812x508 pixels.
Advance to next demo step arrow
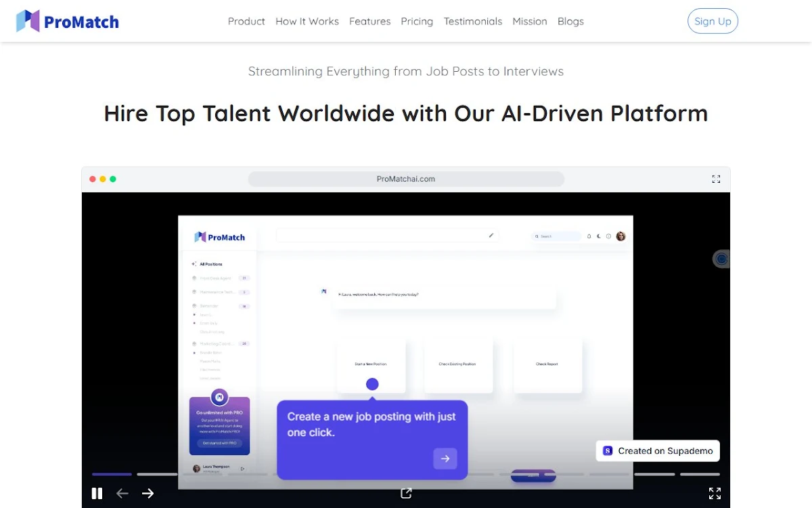tap(148, 494)
